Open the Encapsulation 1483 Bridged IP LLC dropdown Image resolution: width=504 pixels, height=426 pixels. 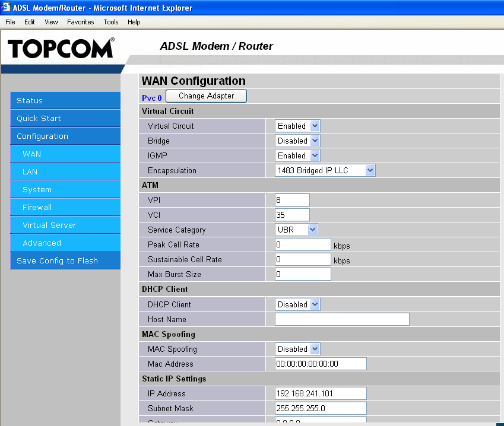(x=325, y=170)
